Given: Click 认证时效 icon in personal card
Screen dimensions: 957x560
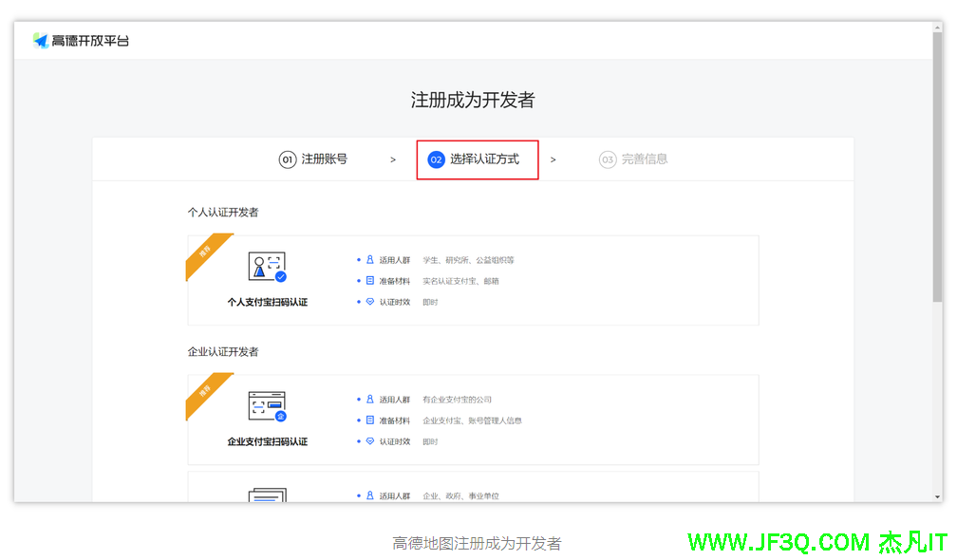Looking at the screenshot, I should tap(370, 302).
